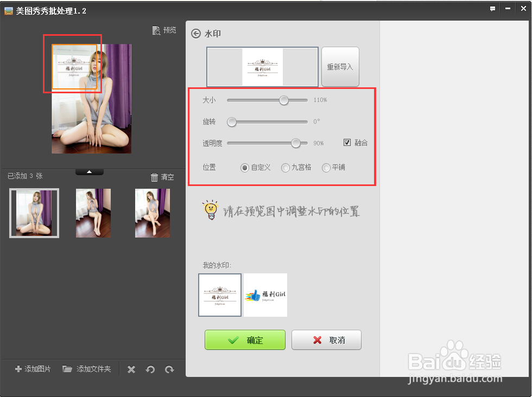
Task: Select the 平铺 position radio button
Action: (x=326, y=168)
